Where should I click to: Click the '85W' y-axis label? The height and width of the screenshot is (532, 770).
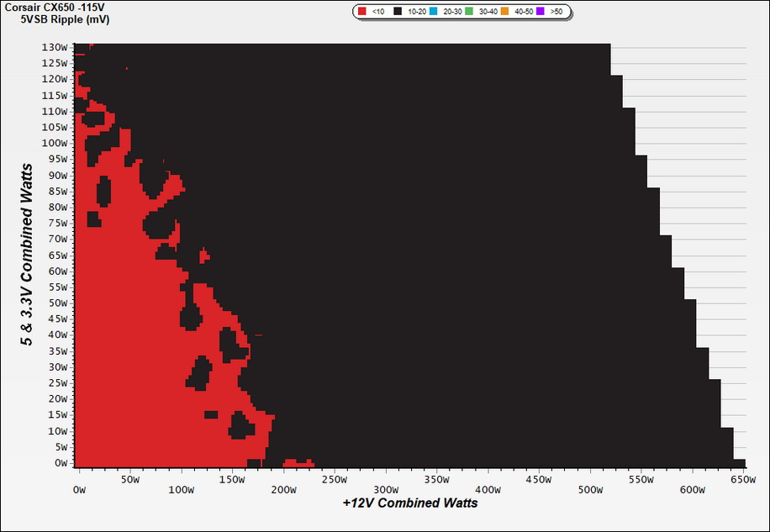[x=57, y=192]
